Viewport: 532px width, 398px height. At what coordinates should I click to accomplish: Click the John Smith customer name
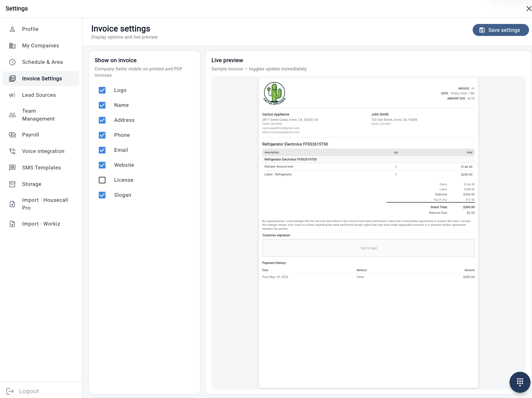pos(380,114)
